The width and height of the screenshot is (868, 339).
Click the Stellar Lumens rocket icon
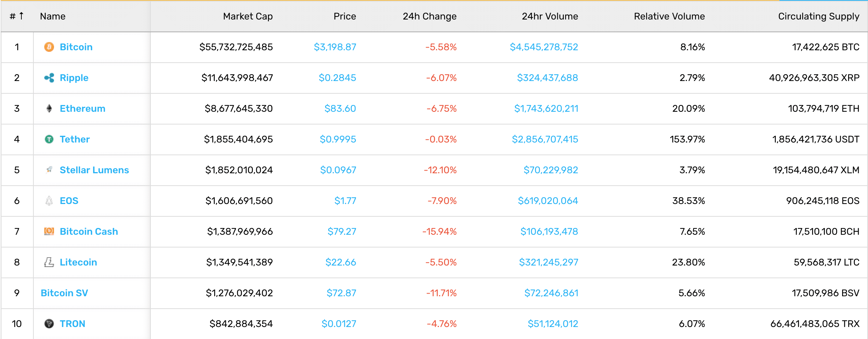point(49,170)
